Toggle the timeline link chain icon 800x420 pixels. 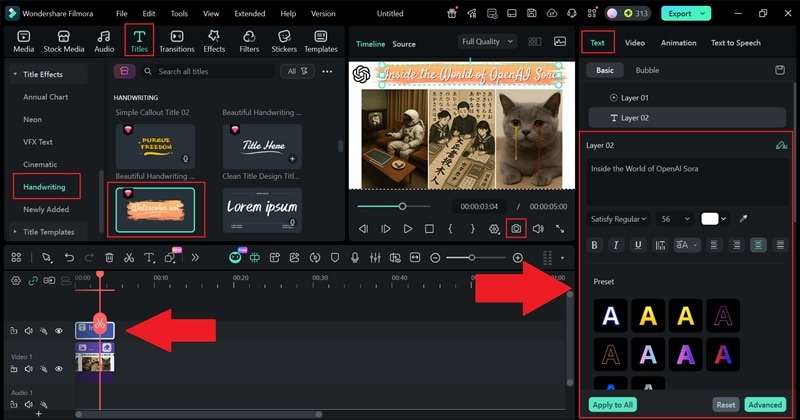33,280
